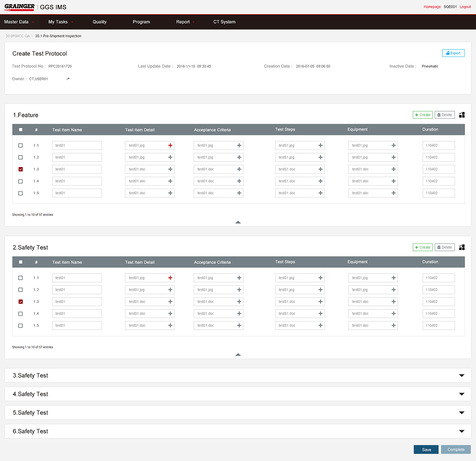Click the plus icon in Safety Test row 1.4 Equipment
This screenshot has width=476, height=461.
393,314
